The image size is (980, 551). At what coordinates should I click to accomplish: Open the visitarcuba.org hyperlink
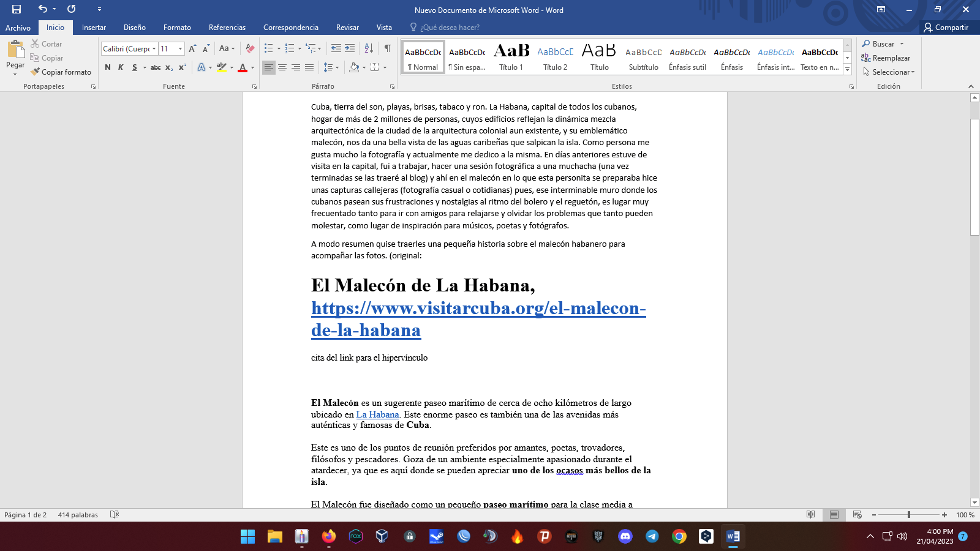point(478,319)
